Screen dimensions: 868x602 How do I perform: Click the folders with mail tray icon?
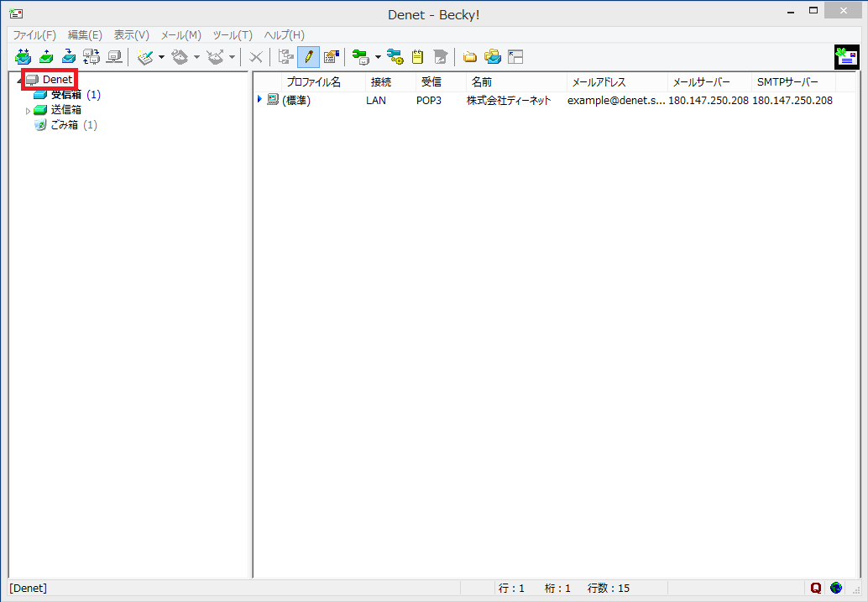493,56
